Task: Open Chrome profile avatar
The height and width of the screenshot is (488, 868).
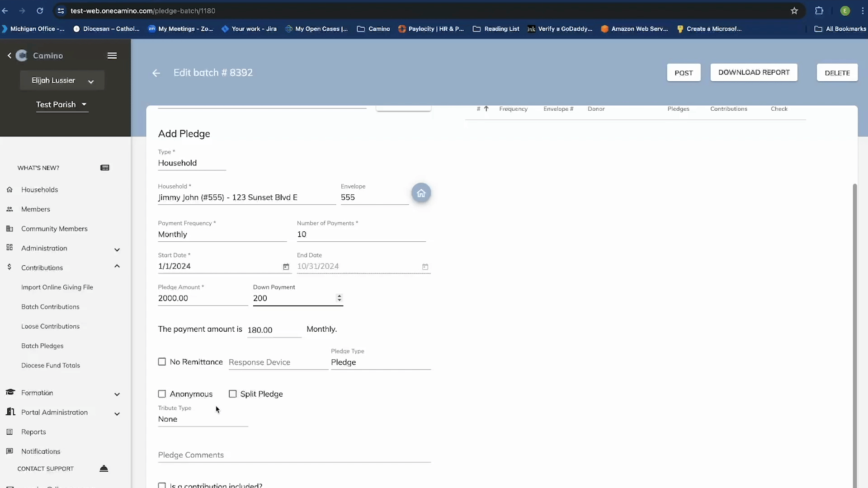Action: coord(845,10)
